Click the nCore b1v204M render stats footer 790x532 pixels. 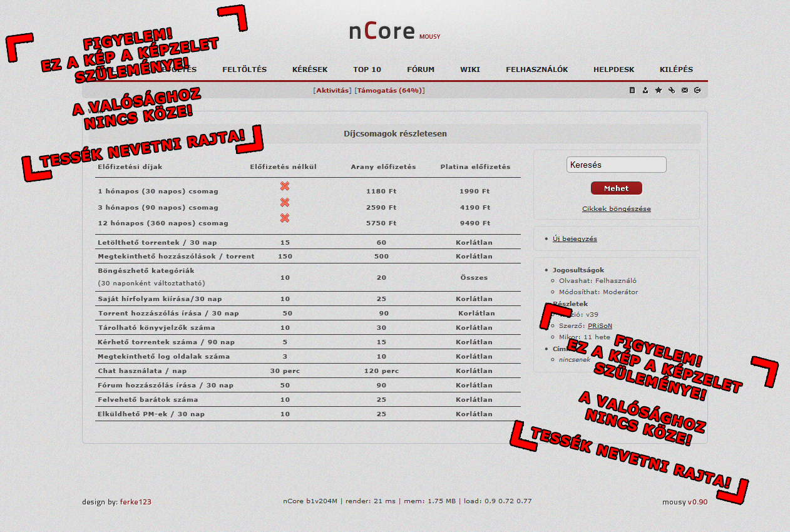coord(408,501)
